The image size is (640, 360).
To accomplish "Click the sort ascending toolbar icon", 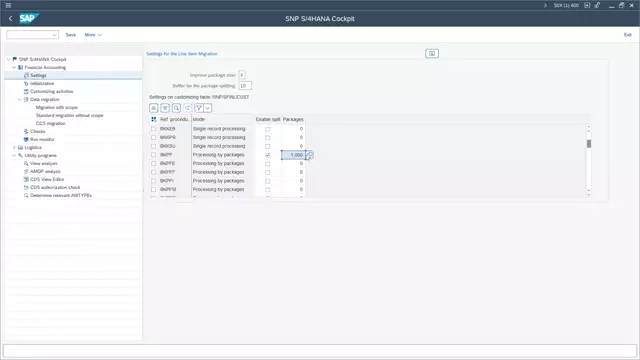I will 153,108.
